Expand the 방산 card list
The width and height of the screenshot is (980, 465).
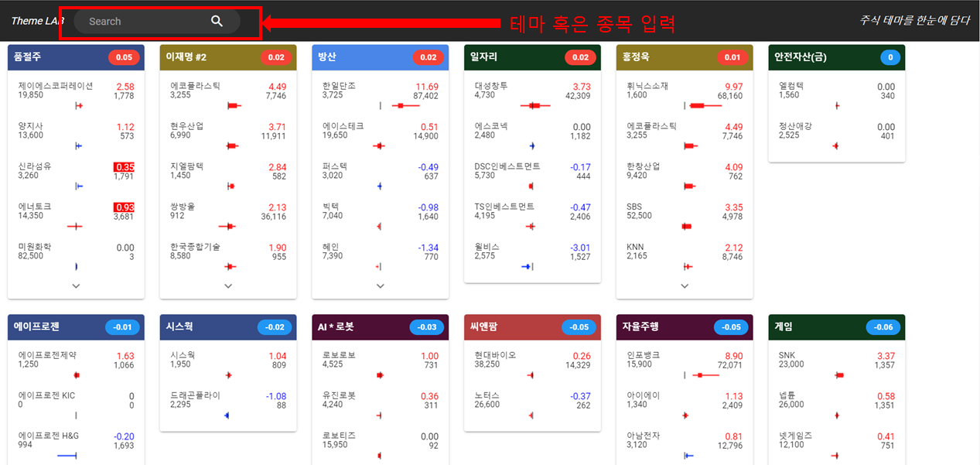coord(380,285)
